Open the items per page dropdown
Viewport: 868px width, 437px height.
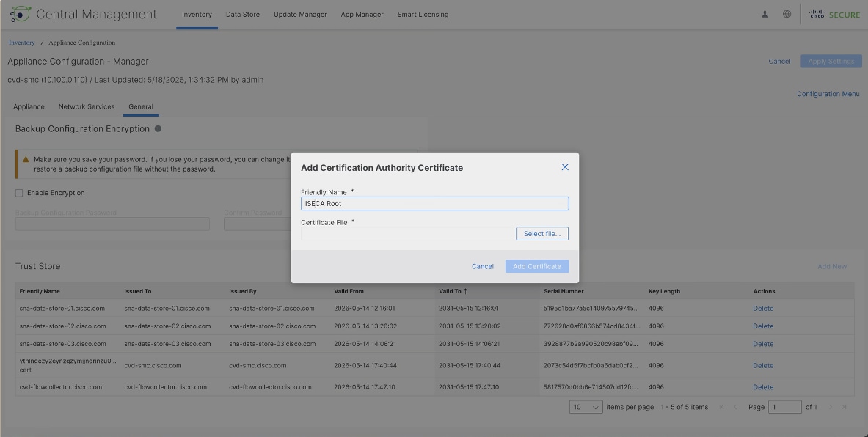click(586, 407)
